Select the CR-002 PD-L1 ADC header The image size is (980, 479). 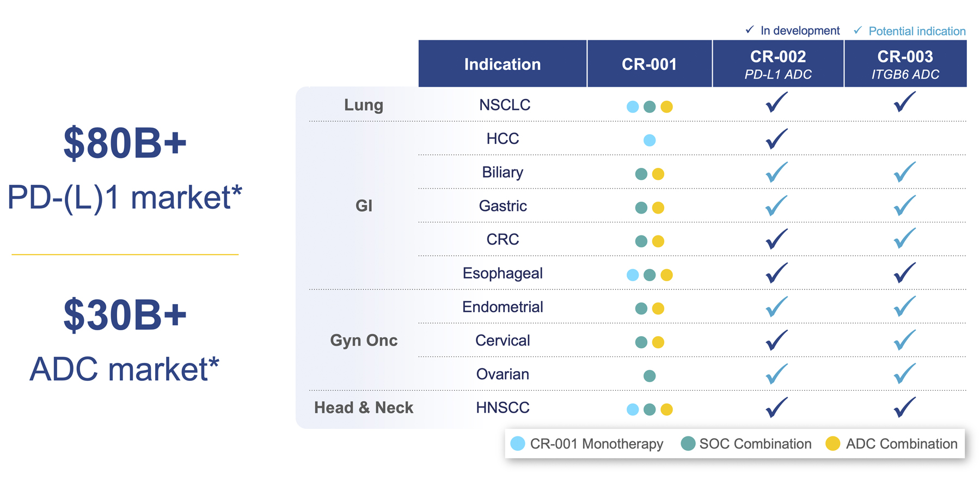[778, 64]
